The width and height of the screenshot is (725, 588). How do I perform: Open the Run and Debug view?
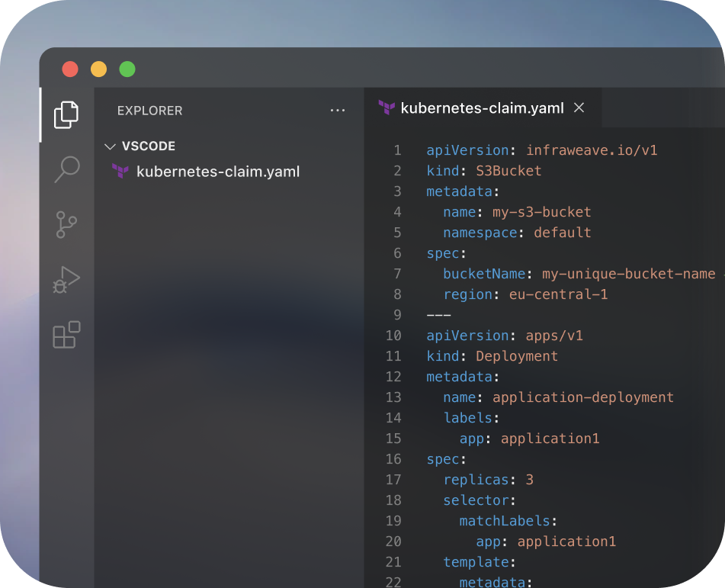pyautogui.click(x=66, y=280)
